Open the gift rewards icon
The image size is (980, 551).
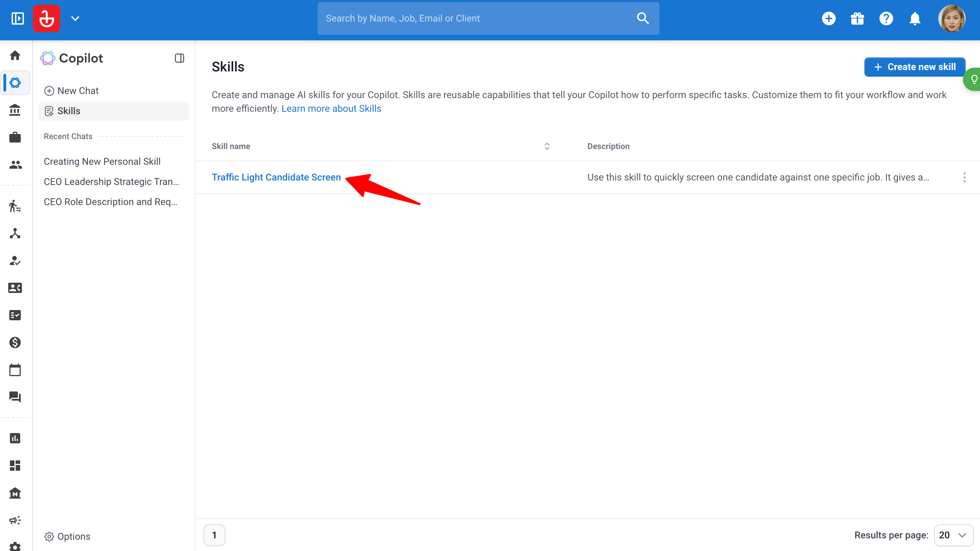857,18
